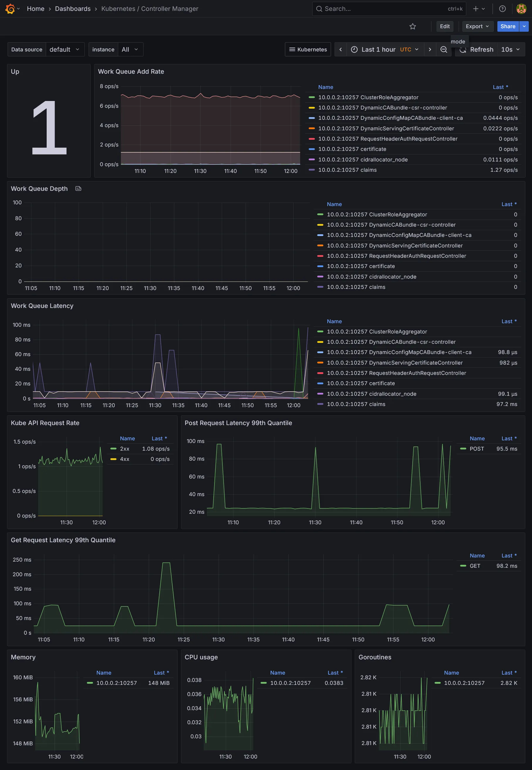Open the user profile avatar
Screen dimensions: 532x770
point(521,9)
